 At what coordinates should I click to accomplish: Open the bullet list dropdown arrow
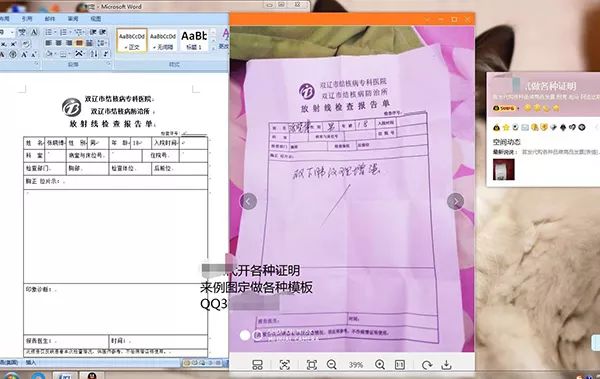(54, 32)
